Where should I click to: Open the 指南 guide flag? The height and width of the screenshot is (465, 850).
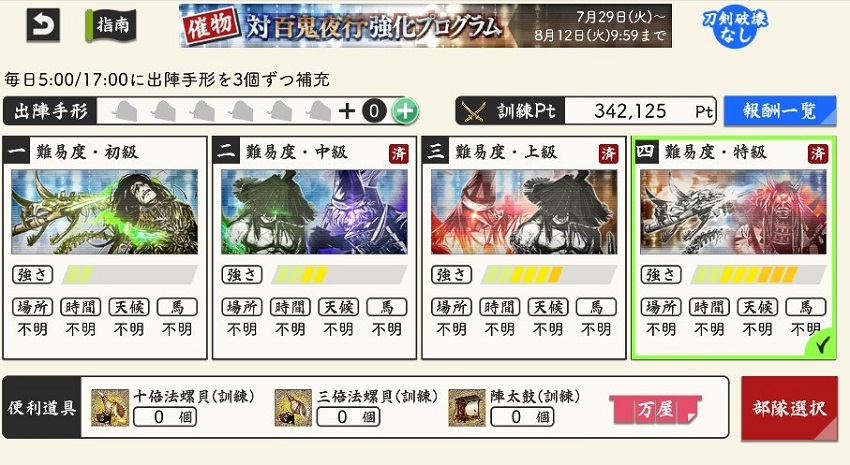click(x=111, y=25)
